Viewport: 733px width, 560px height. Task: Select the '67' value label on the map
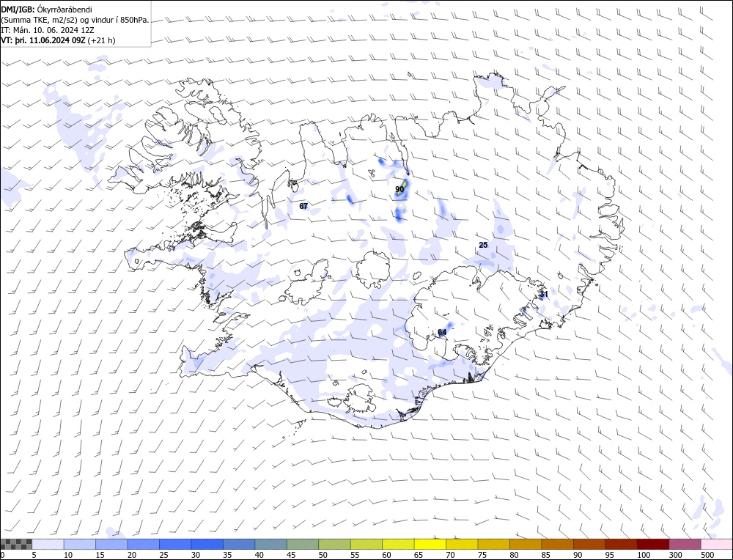tap(303, 206)
